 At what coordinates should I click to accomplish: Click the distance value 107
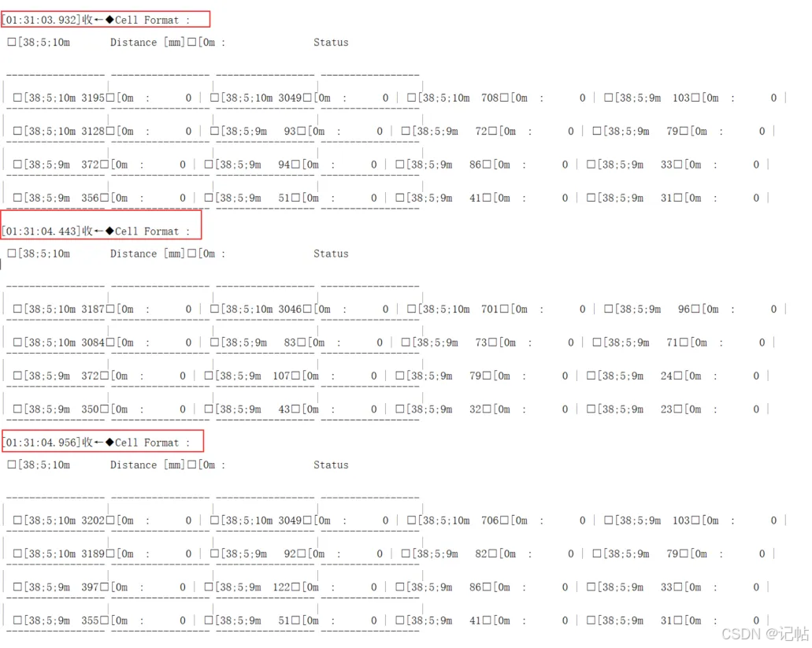282,376
